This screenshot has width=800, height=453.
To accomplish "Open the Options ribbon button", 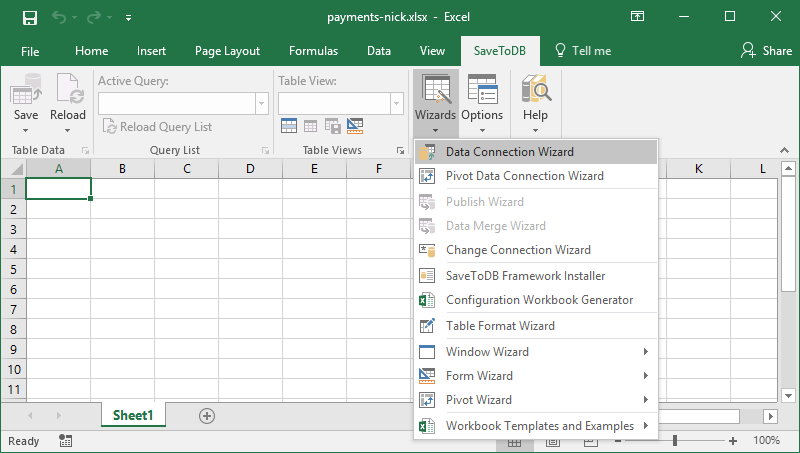I will click(x=482, y=104).
